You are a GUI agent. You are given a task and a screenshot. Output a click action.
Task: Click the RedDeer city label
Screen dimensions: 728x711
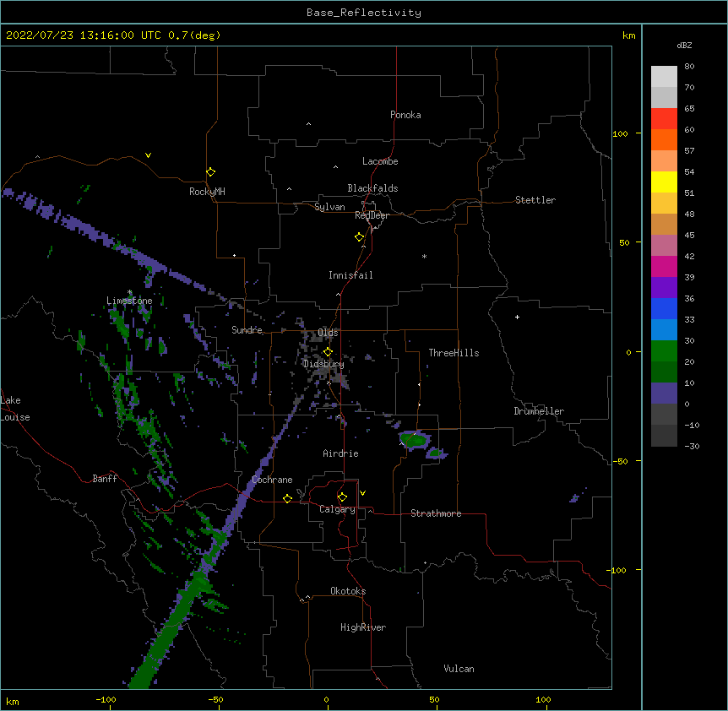pos(372,215)
